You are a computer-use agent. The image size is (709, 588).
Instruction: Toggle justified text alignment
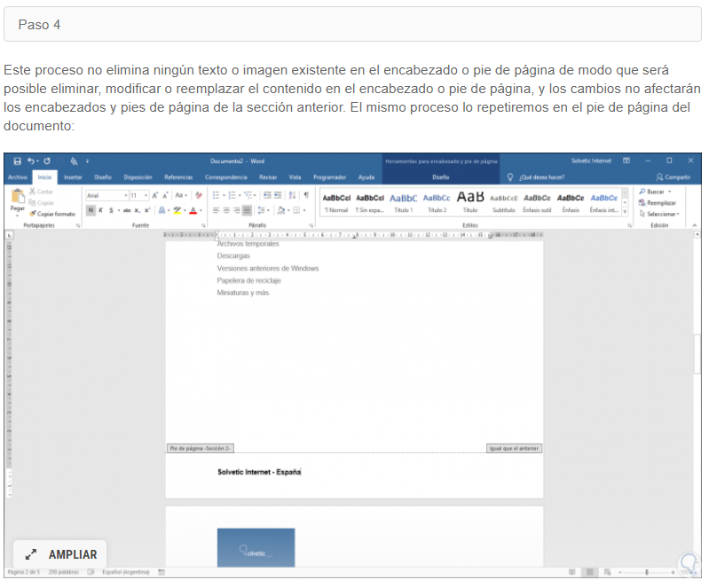[248, 210]
